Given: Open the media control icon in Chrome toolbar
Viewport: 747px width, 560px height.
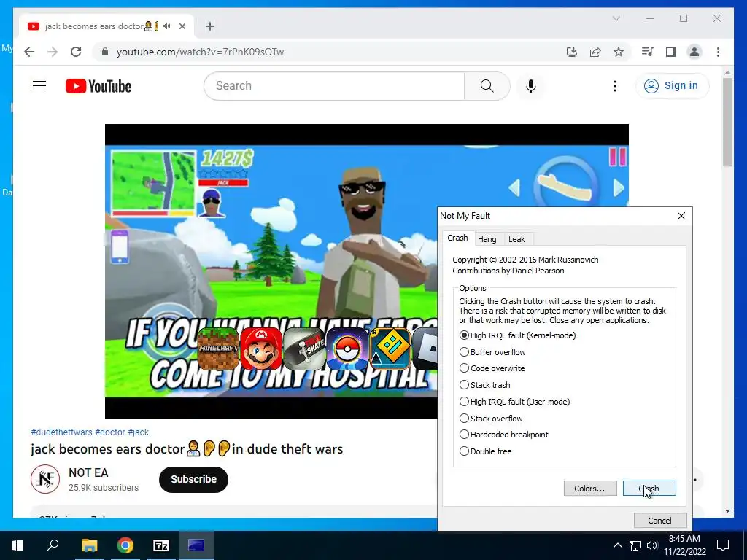Looking at the screenshot, I should click(x=647, y=52).
